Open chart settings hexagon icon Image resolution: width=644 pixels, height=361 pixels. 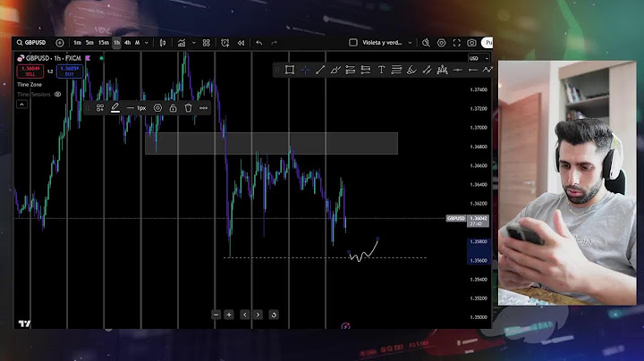(x=442, y=43)
